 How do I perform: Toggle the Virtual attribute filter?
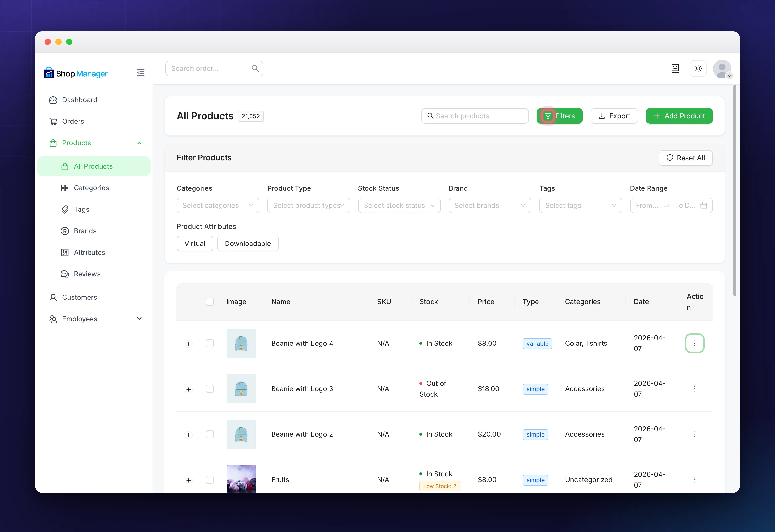point(195,243)
